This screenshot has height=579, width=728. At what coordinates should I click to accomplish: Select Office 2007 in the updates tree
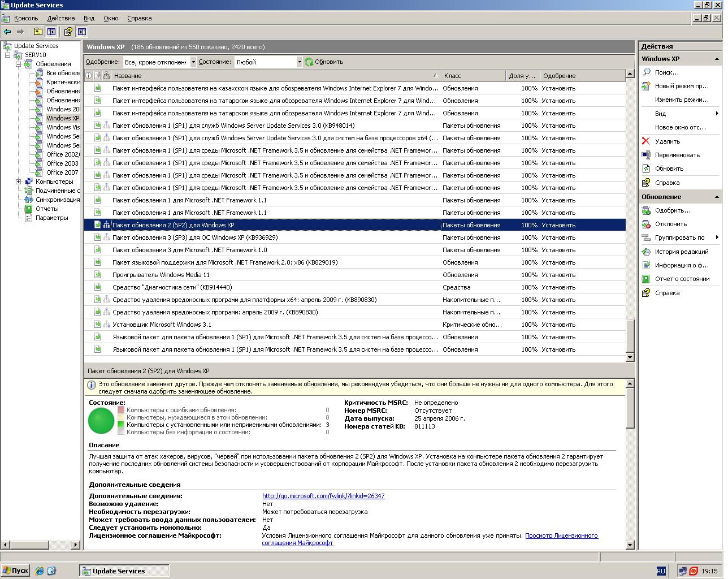(x=62, y=172)
